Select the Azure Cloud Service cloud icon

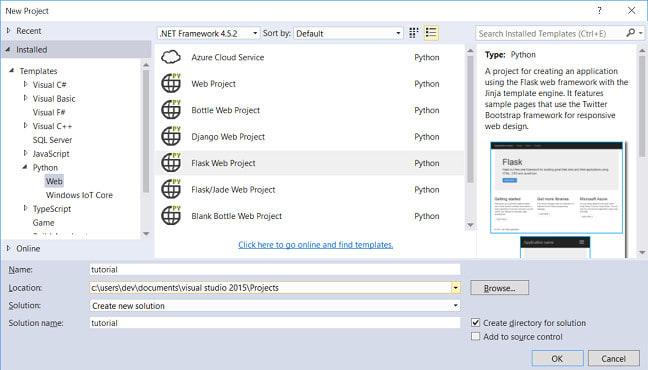click(x=171, y=57)
